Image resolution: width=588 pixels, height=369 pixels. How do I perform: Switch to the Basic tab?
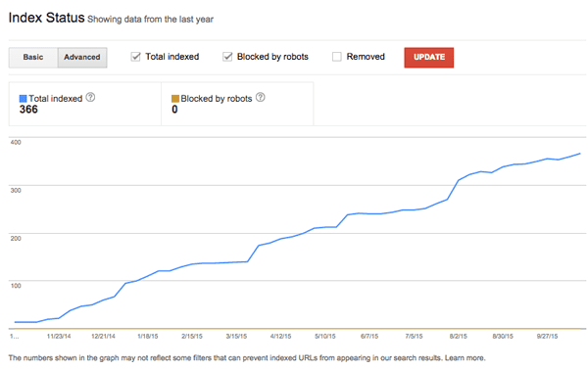pyautogui.click(x=33, y=58)
